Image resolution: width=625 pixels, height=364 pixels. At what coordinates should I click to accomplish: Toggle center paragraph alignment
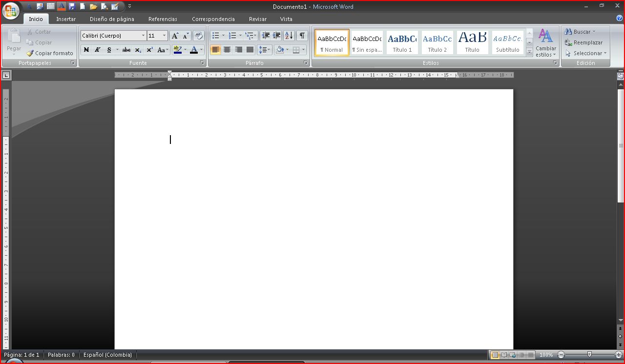pos(227,50)
